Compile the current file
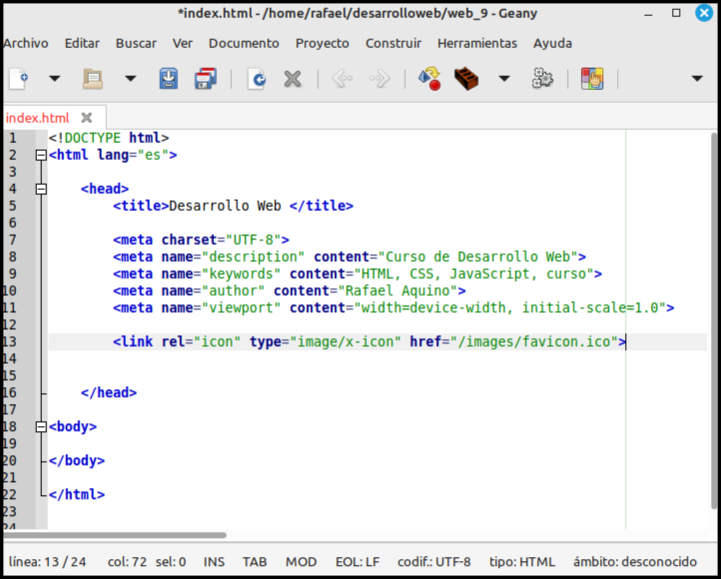Image resolution: width=721 pixels, height=579 pixels. [429, 79]
